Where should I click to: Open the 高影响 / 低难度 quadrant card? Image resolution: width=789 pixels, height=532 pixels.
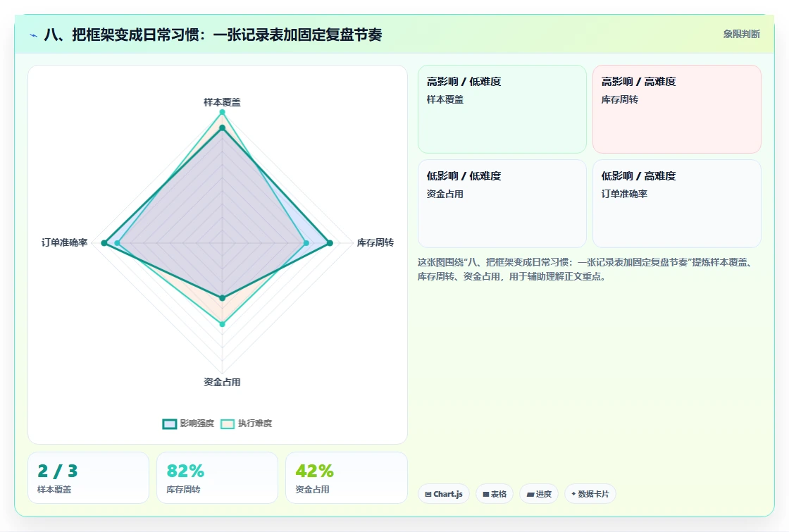(x=502, y=109)
